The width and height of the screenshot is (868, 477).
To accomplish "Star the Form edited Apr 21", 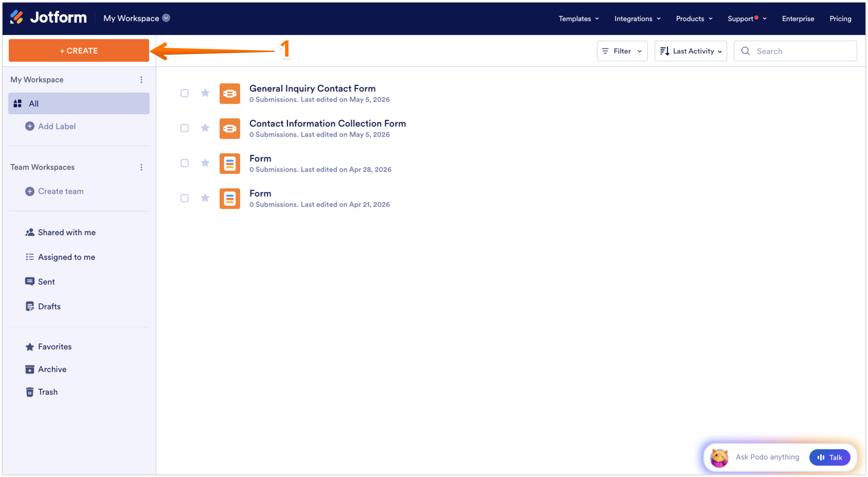I will click(205, 198).
